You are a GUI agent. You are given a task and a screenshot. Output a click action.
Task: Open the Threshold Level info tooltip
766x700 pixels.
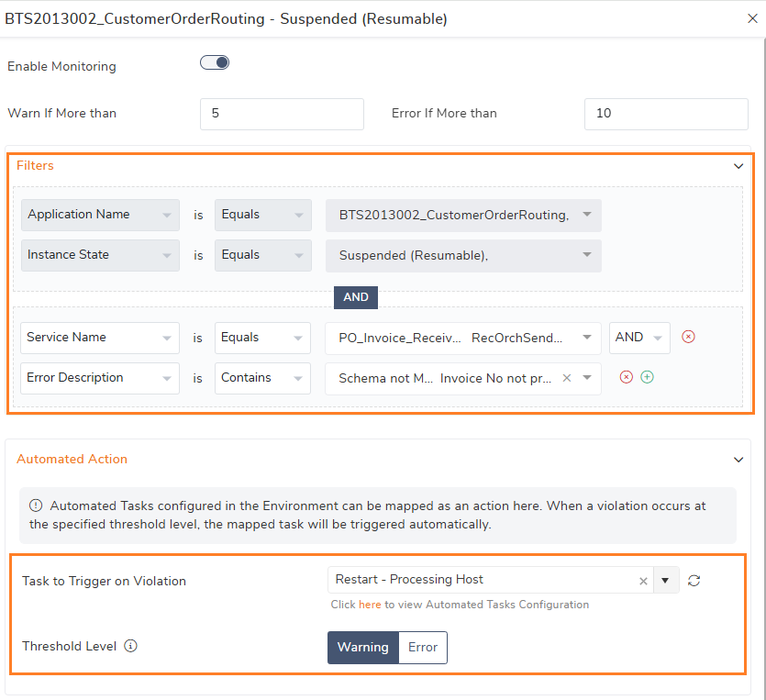130,646
